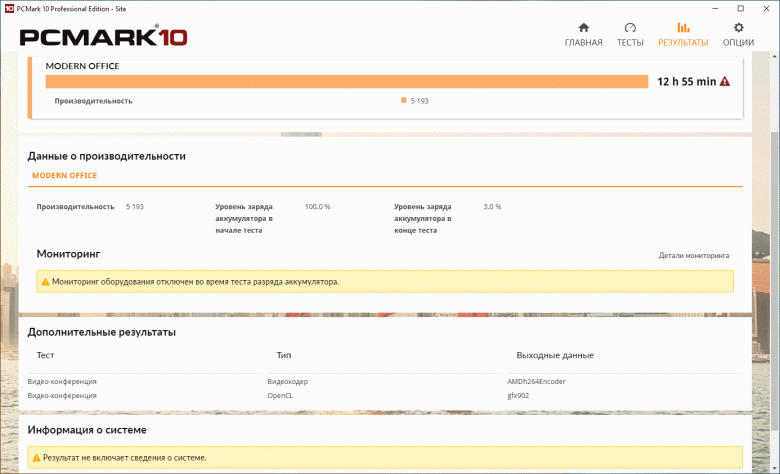Click the Информация о системе heading
The width and height of the screenshot is (780, 474).
point(87,430)
